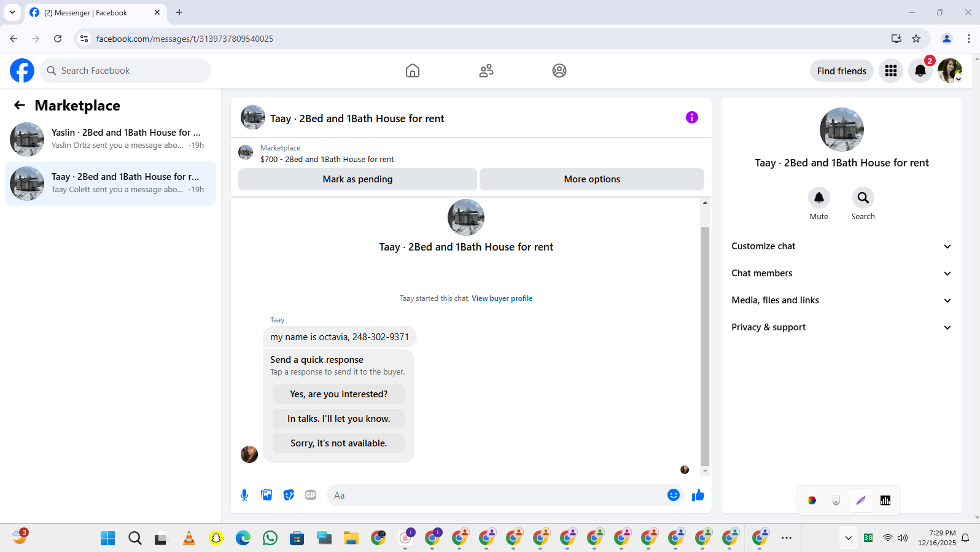Open conversation information purple icon
980x552 pixels.
[x=692, y=117]
